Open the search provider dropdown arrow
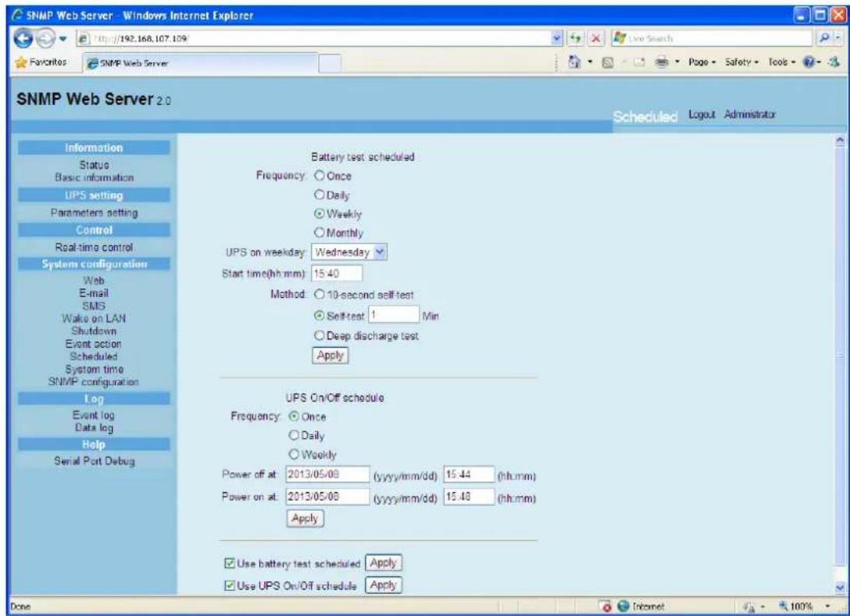 click(838, 38)
